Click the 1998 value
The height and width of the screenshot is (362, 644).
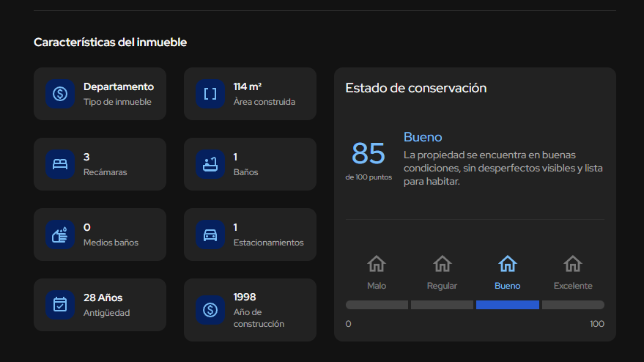click(245, 297)
